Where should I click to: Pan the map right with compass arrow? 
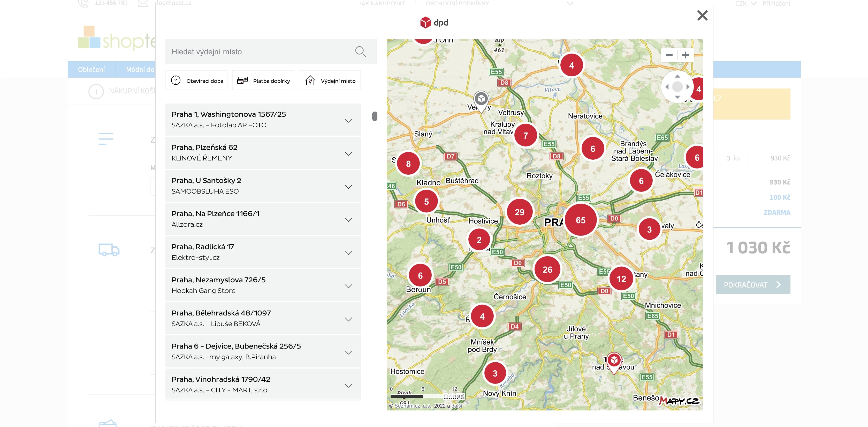pos(688,87)
